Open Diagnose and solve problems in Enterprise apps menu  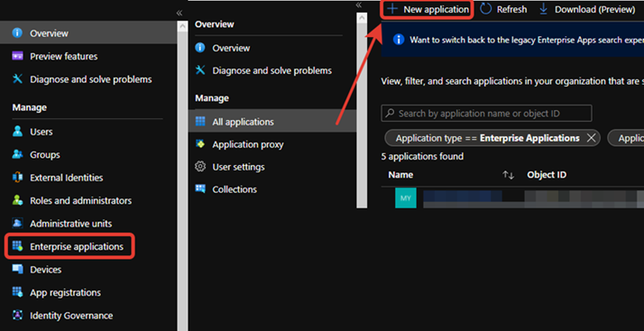pyautogui.click(x=271, y=70)
